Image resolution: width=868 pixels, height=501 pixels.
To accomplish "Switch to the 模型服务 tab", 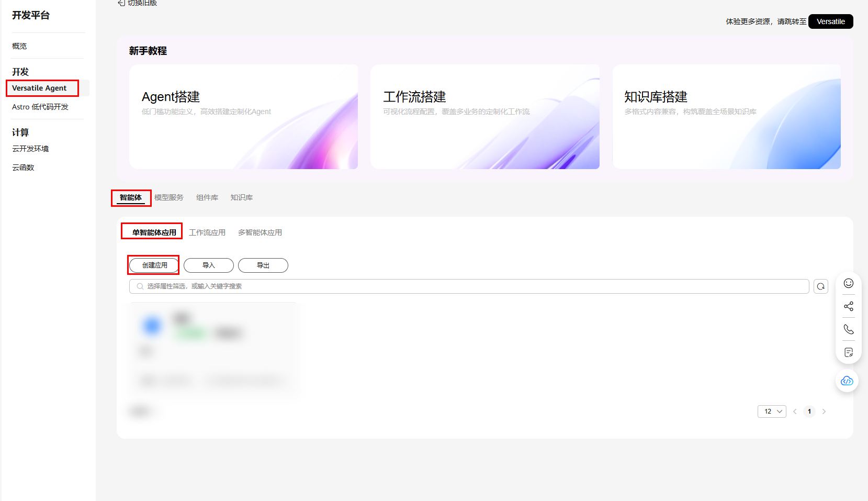I will point(168,197).
